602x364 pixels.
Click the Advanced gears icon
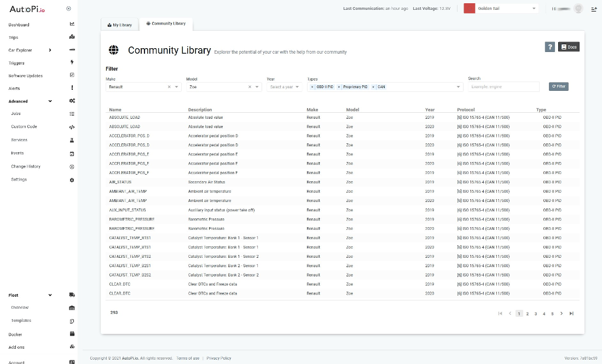click(72, 101)
